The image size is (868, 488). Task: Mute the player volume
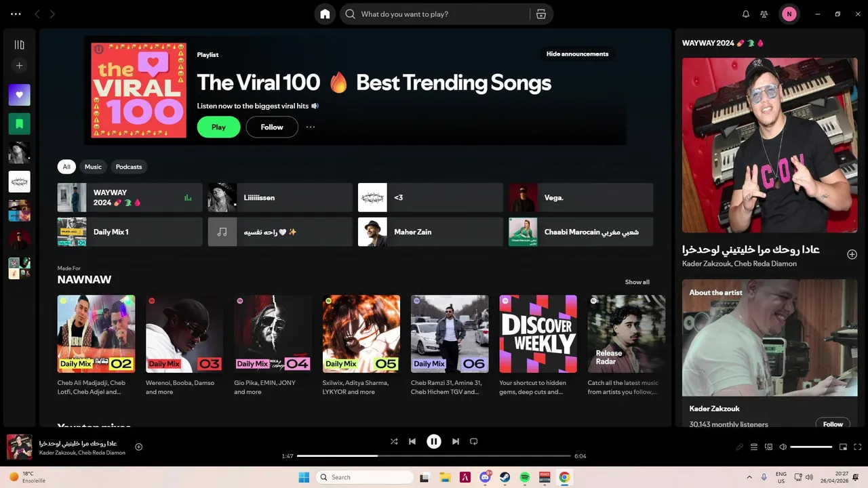(783, 447)
